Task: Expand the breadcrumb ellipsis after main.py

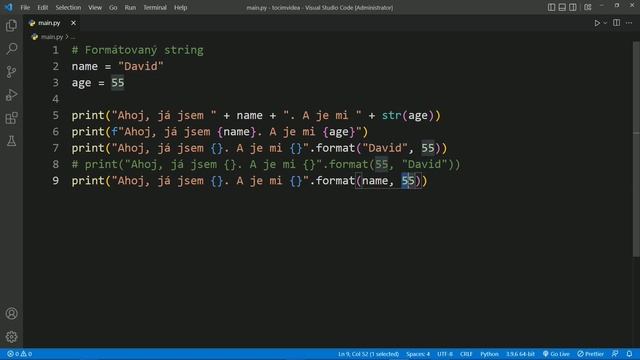Action: coord(73,37)
